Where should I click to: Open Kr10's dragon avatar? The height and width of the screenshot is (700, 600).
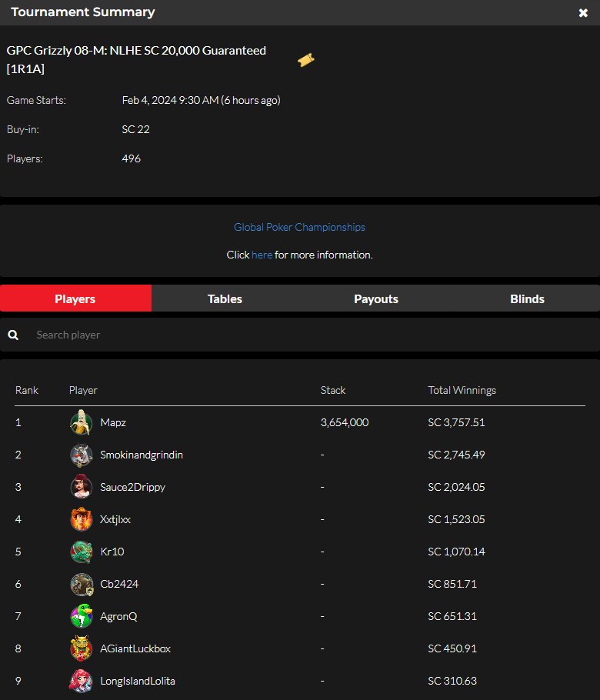coord(82,552)
